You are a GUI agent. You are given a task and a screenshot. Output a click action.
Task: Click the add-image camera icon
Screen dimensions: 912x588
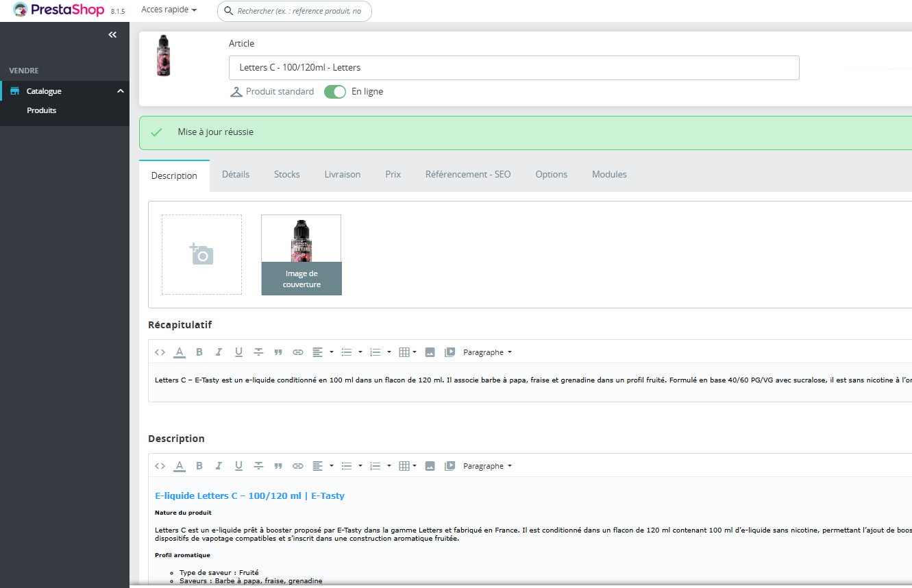tap(201, 254)
